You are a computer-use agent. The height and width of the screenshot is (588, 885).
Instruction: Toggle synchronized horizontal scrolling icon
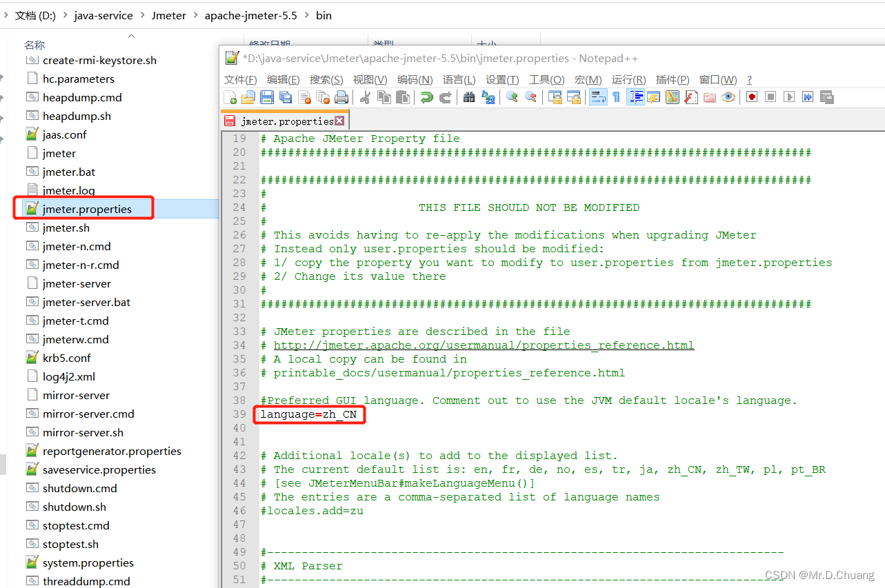tap(573, 97)
